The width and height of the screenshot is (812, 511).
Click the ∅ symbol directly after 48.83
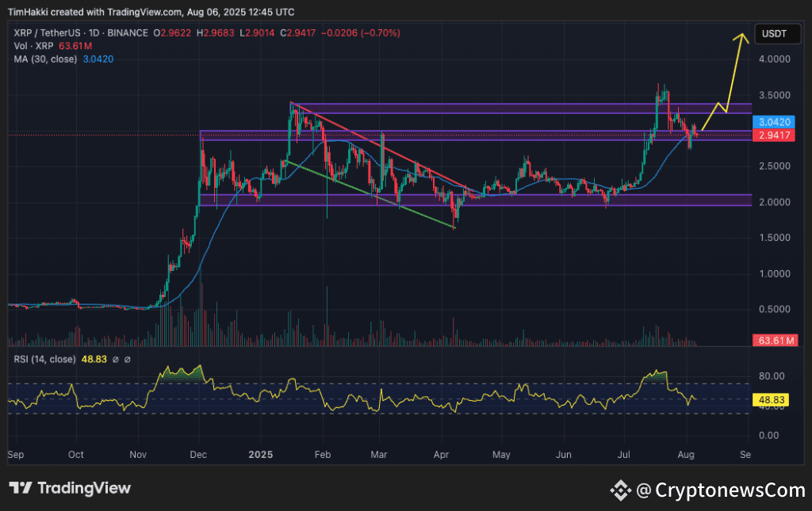point(116,360)
